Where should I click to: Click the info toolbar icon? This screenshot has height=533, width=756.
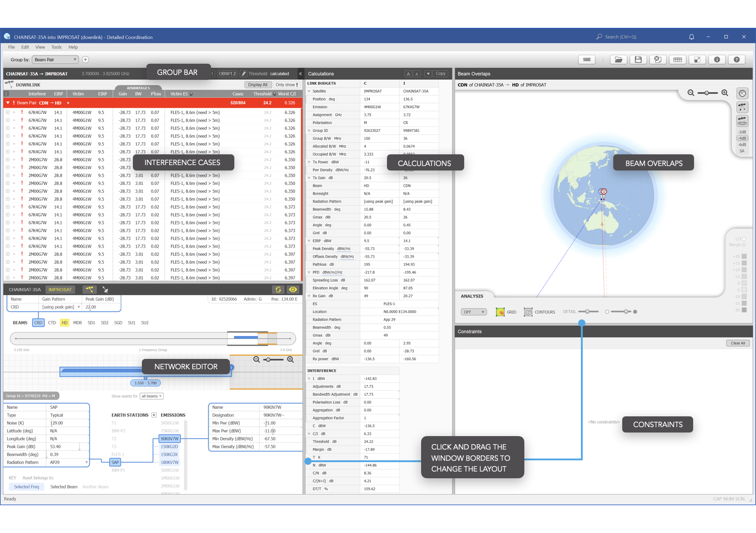(x=717, y=60)
